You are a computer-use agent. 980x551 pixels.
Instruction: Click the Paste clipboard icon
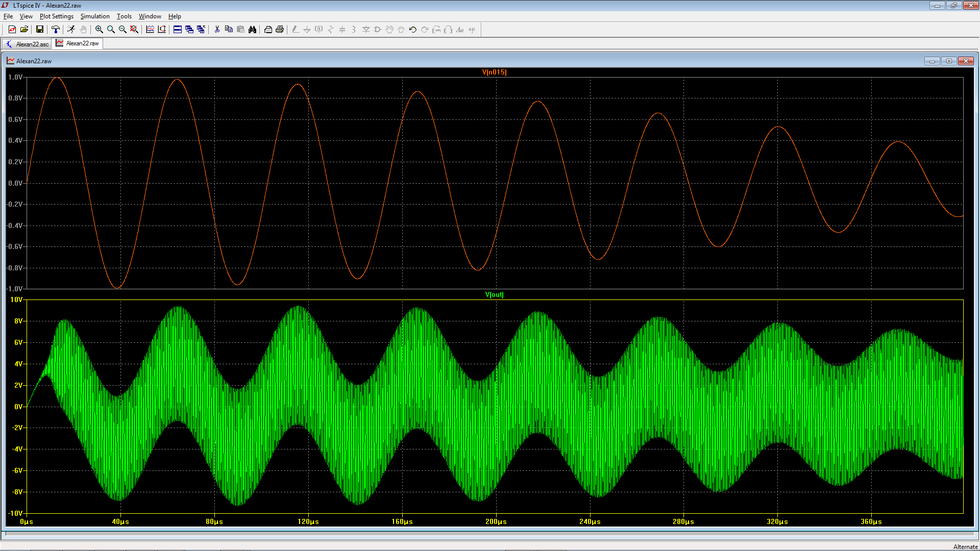click(240, 30)
